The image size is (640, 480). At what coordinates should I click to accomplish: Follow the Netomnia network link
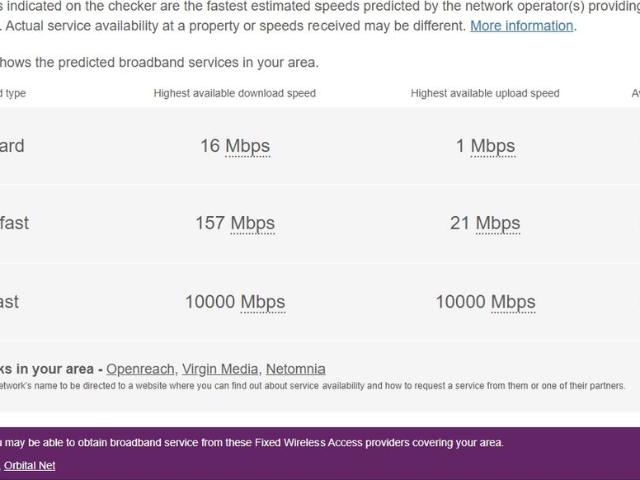tap(295, 369)
